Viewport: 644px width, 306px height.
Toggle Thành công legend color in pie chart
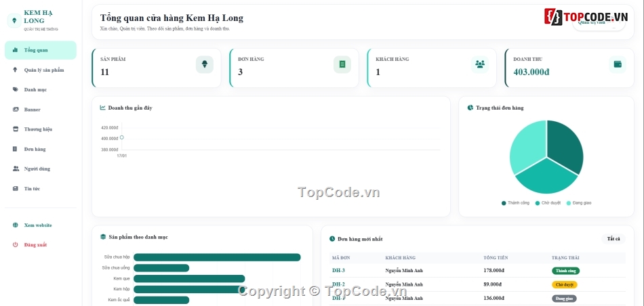(504, 203)
